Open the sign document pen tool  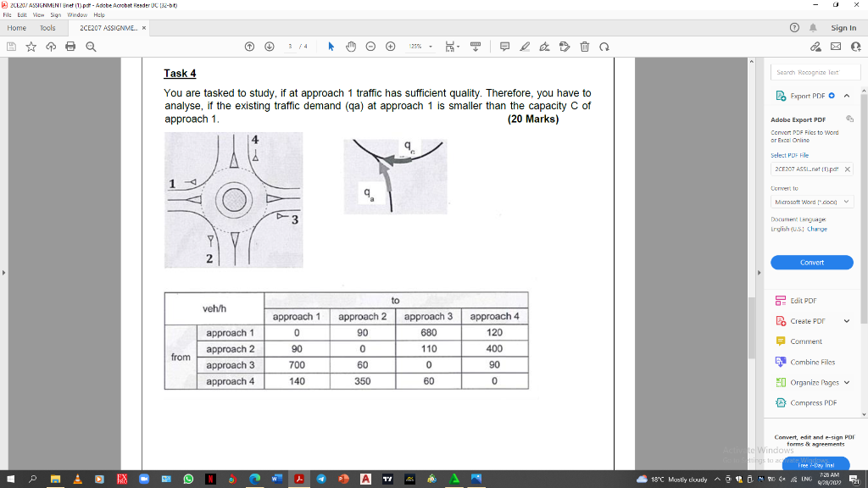545,47
